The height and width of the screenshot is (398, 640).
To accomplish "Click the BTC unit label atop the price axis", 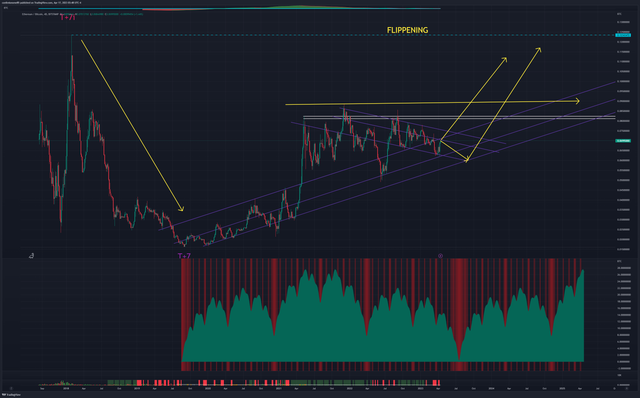I will tap(619, 14).
